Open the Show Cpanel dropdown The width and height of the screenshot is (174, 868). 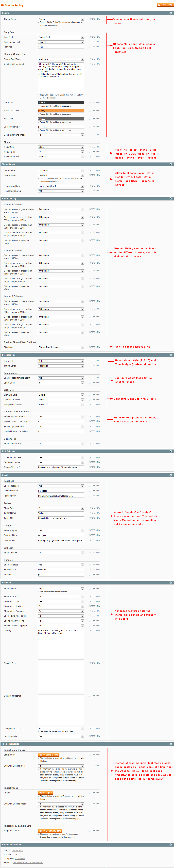point(61,589)
